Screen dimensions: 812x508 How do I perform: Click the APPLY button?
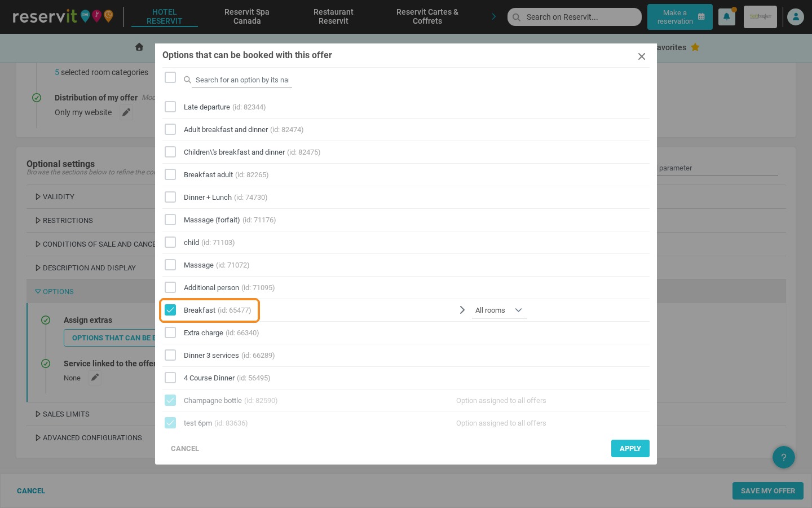point(630,448)
